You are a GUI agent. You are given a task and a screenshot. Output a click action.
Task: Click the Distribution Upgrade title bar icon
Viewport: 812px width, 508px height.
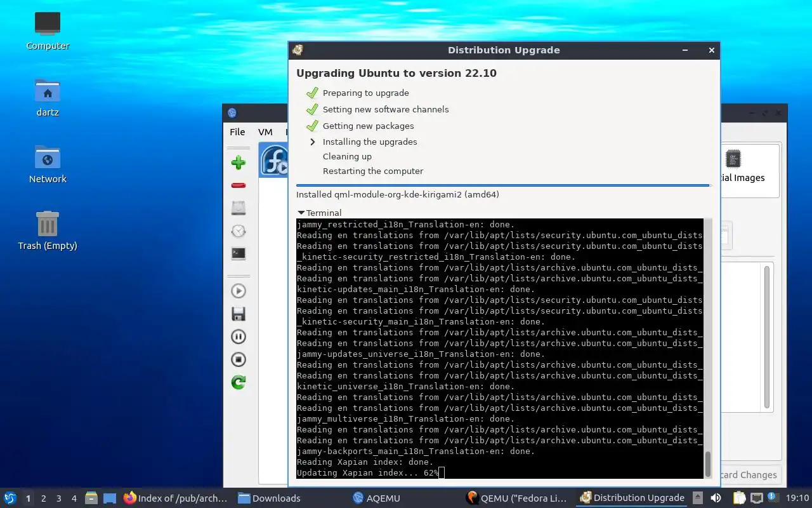tap(298, 50)
